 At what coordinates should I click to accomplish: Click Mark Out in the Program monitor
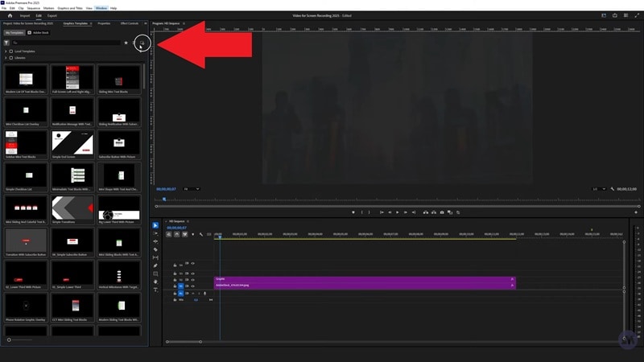(x=369, y=212)
